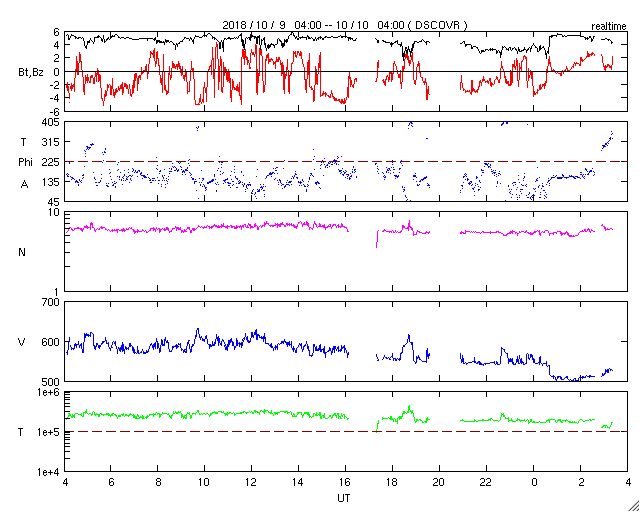
Task: Click the '405' Phi axis value
Action: tap(51, 122)
